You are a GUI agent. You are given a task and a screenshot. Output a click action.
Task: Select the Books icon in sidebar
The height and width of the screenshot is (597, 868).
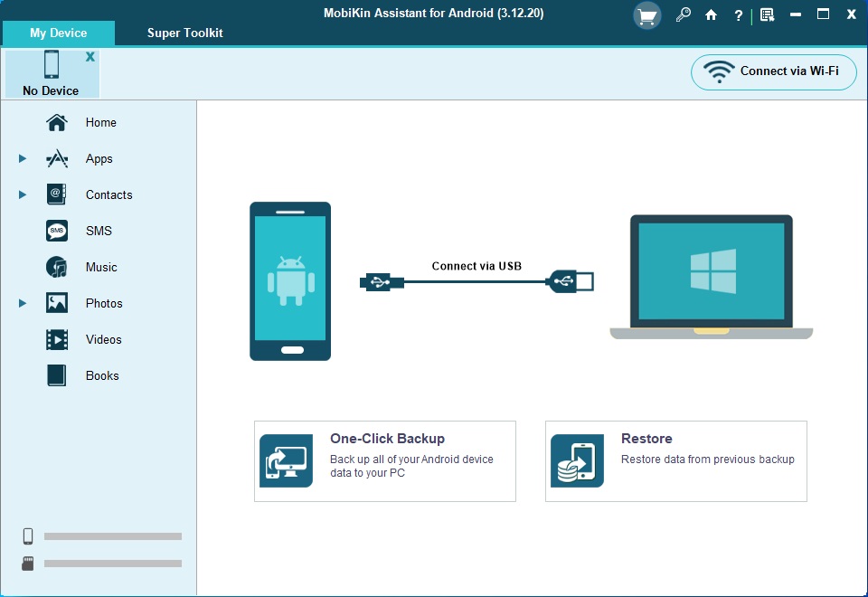click(x=57, y=375)
